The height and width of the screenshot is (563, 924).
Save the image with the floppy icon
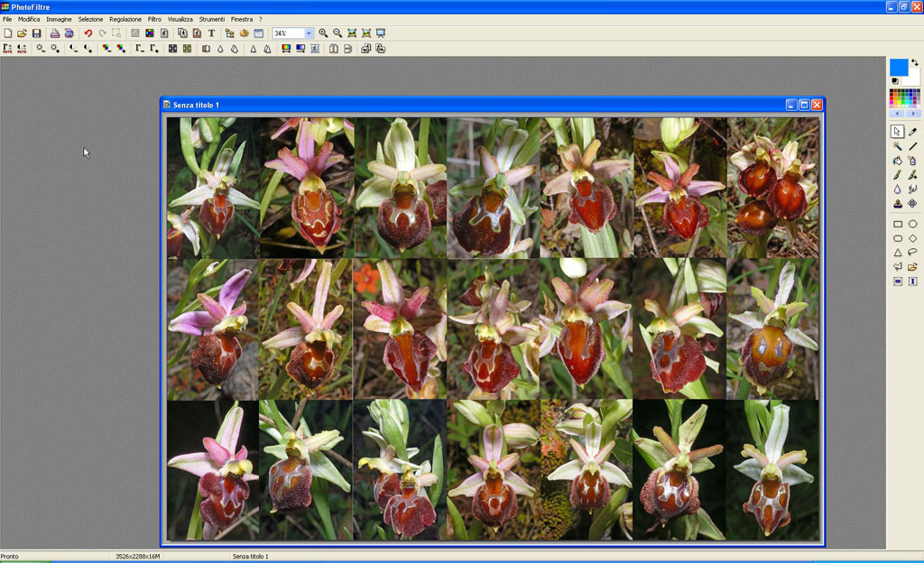[x=36, y=33]
